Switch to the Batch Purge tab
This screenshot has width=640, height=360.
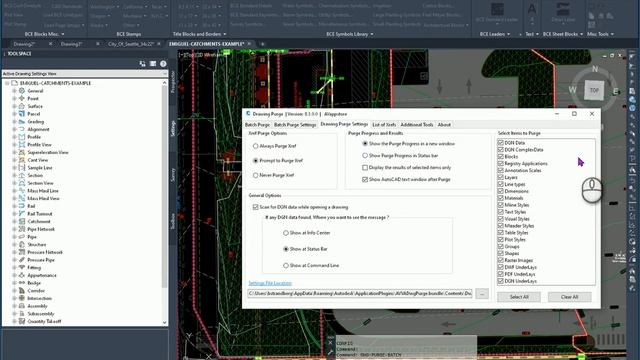257,124
